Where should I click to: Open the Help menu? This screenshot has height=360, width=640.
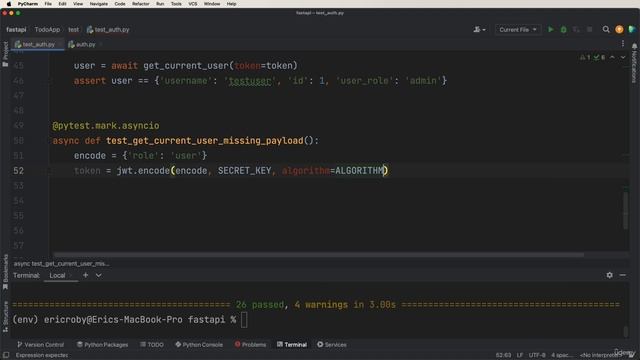point(231,4)
